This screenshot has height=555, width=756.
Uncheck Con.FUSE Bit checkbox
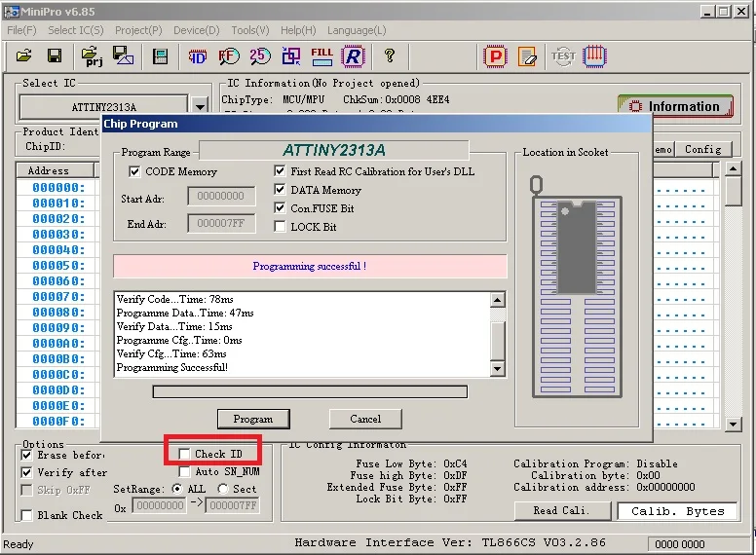[x=280, y=207]
